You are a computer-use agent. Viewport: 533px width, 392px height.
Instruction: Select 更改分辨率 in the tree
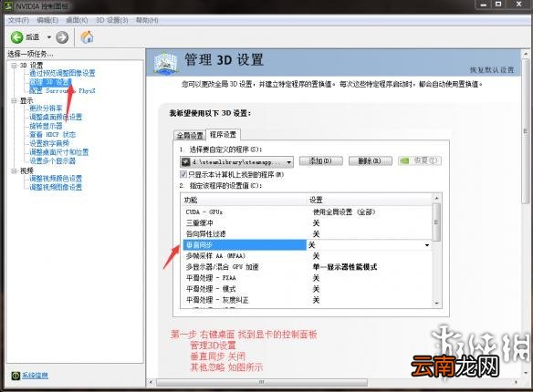pyautogui.click(x=46, y=108)
